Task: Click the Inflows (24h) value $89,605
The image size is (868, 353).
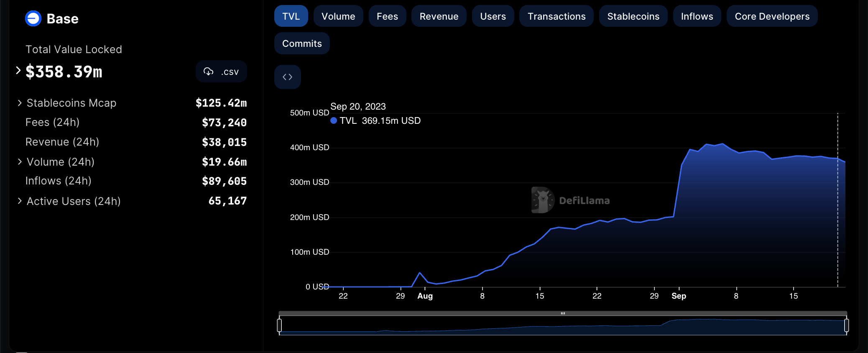Action: click(224, 181)
